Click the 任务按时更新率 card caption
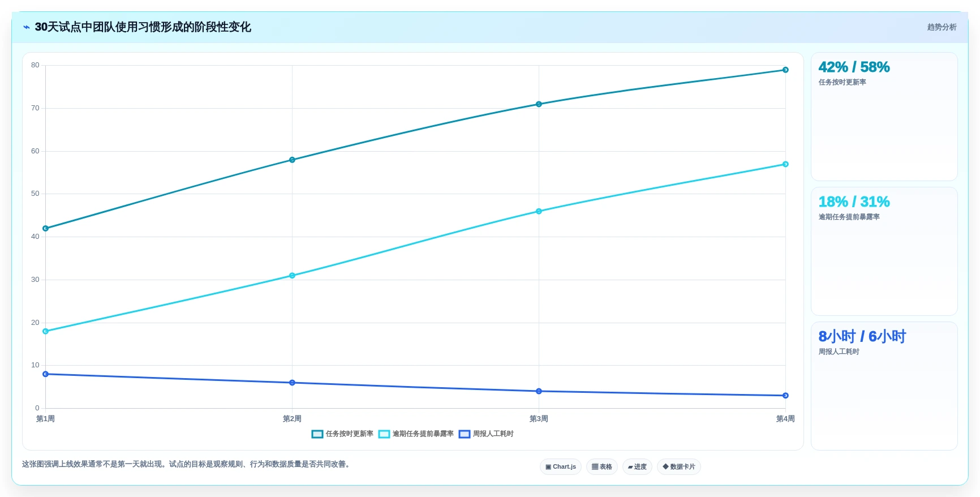Screen dimensions: 980x497 click(842, 83)
